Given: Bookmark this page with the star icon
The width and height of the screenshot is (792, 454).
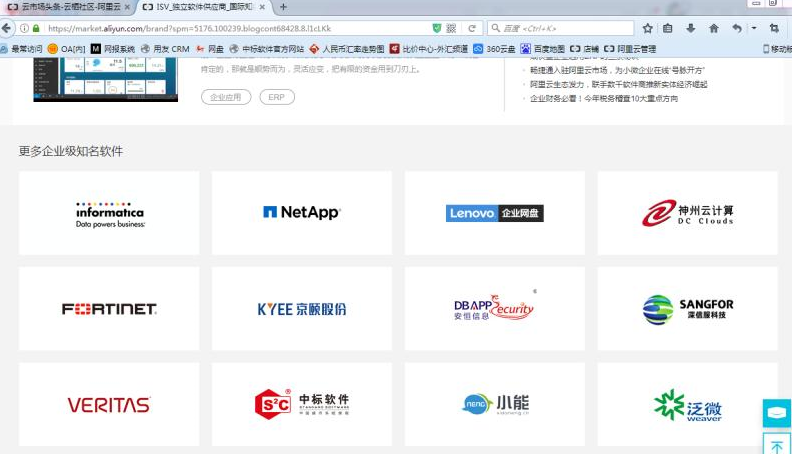Looking at the screenshot, I should pos(648,28).
